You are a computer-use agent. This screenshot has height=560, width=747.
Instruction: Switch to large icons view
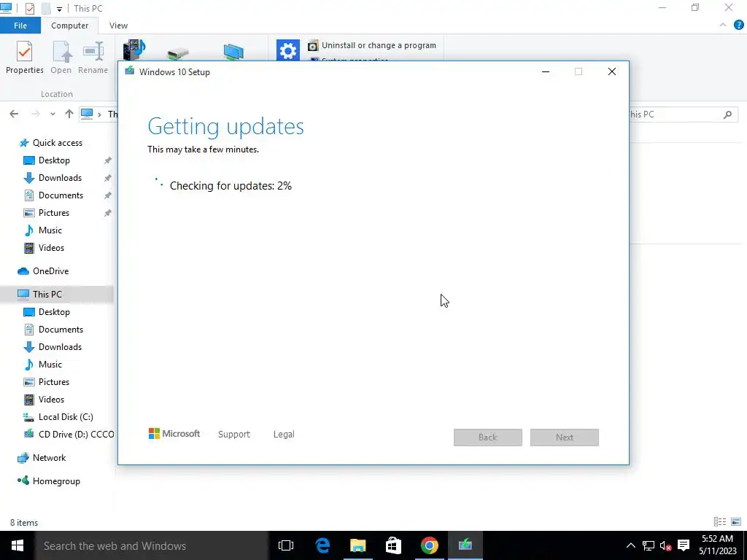coord(736,522)
